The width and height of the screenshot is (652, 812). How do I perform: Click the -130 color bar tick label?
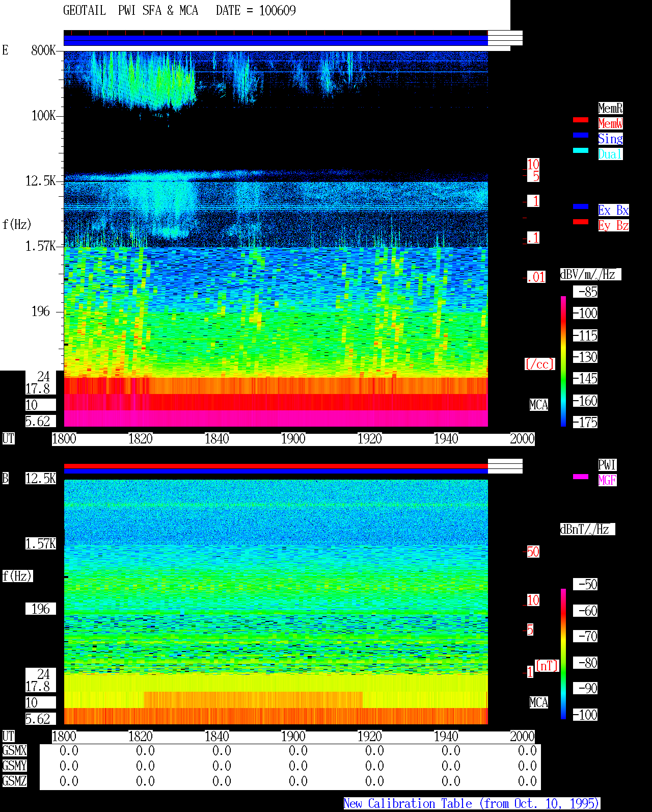(585, 357)
